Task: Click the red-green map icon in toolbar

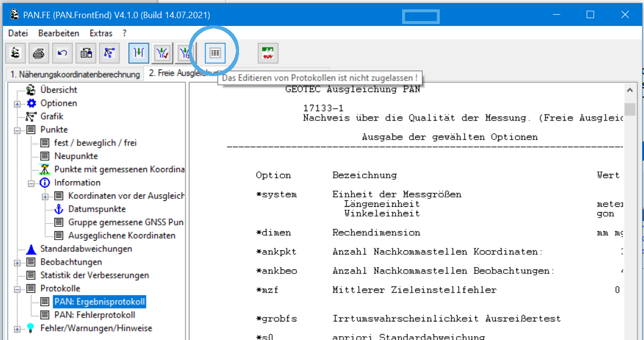Action: click(x=268, y=53)
